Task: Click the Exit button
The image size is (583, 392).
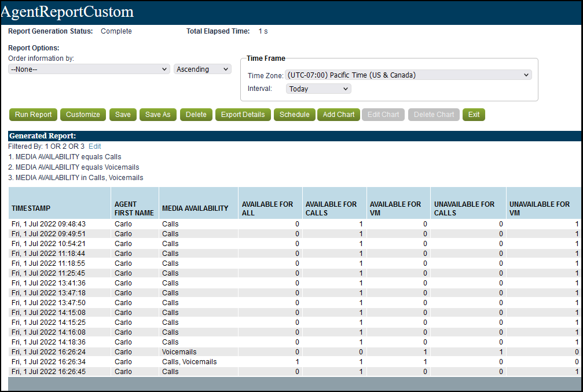Action: [474, 115]
